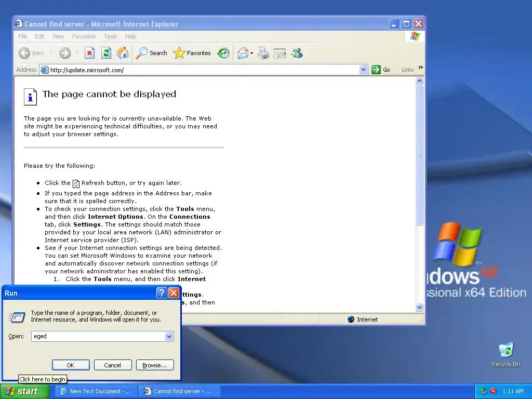Click the Start button

point(24,392)
